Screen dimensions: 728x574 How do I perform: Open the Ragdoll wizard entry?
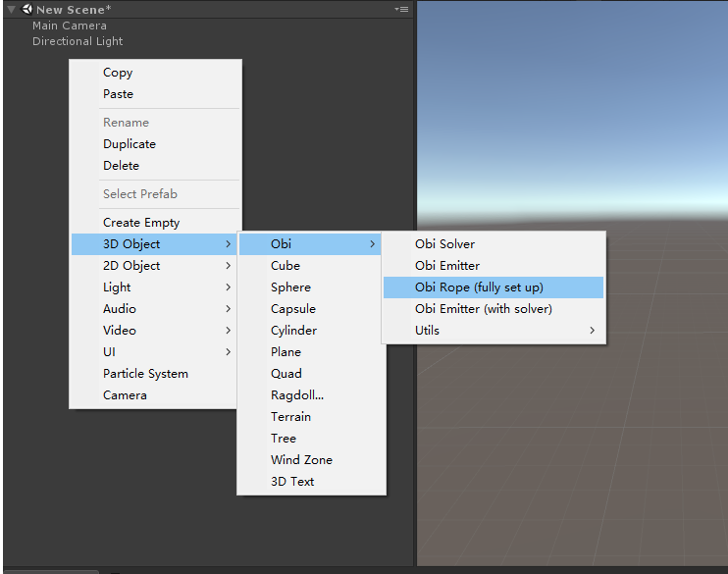point(310,395)
